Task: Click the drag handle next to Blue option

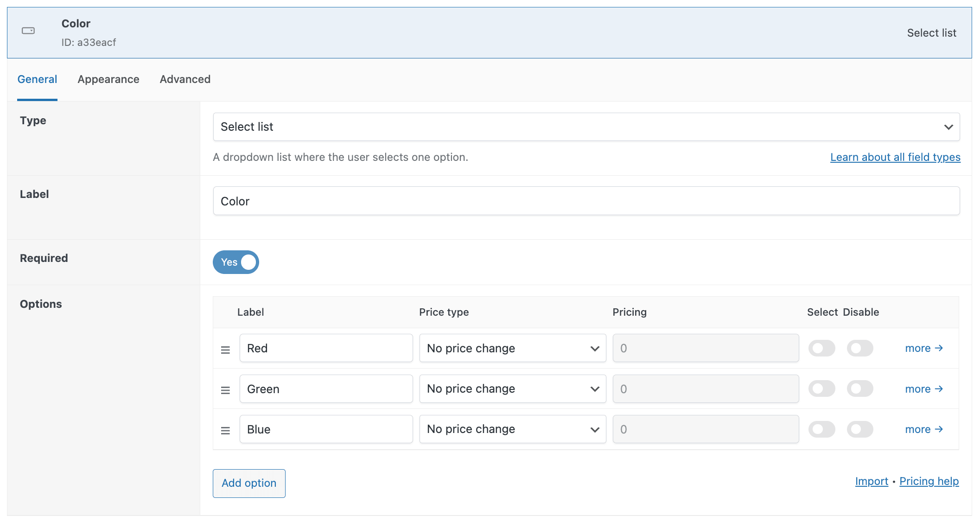Action: click(225, 430)
